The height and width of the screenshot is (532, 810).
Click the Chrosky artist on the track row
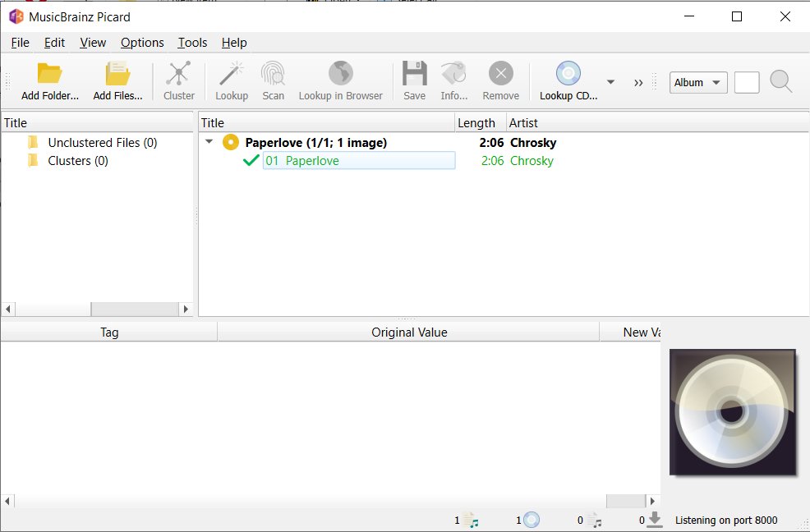point(532,161)
